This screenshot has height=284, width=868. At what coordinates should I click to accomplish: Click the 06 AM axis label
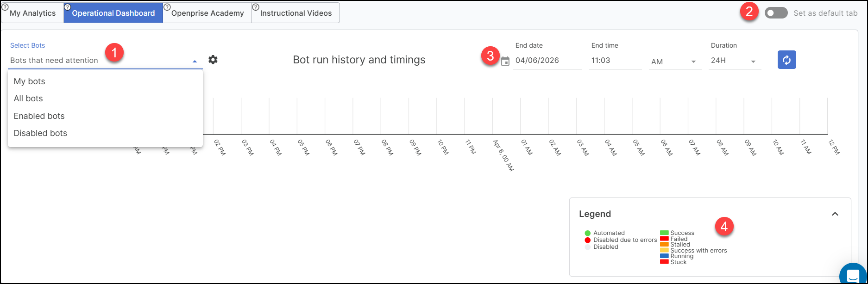pos(667,147)
